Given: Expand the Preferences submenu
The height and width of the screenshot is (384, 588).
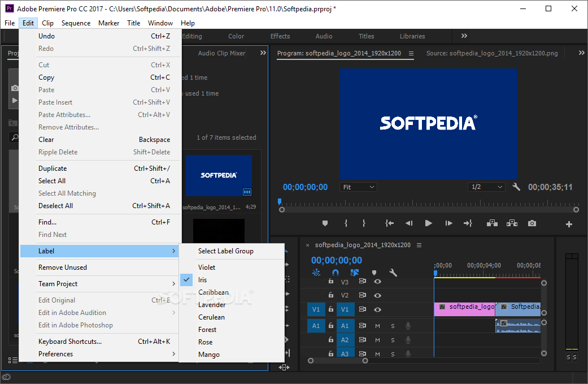Looking at the screenshot, I should tap(100, 354).
